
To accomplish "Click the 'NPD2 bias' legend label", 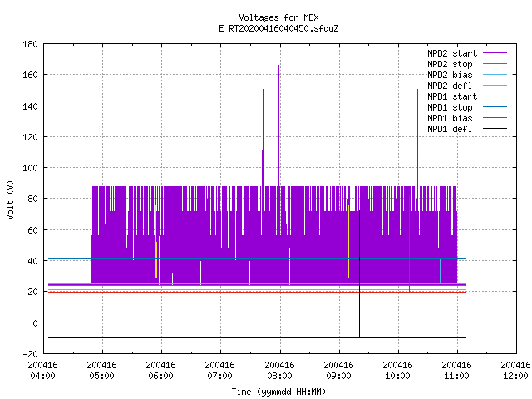I will pyautogui.click(x=450, y=75).
